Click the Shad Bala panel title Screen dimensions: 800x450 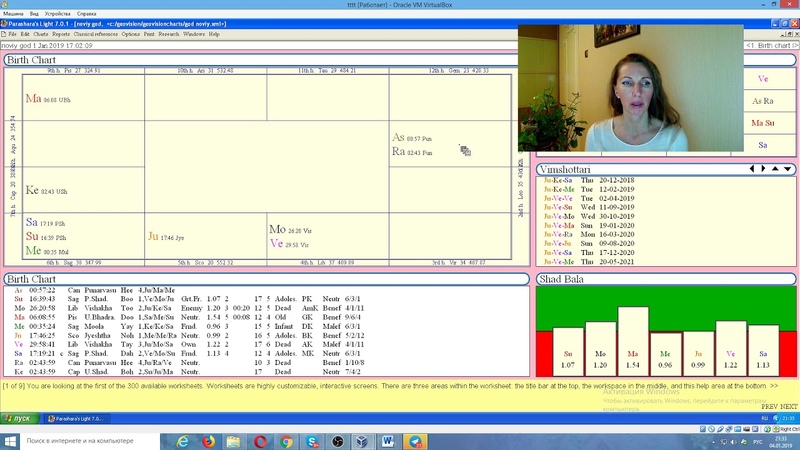(561, 279)
